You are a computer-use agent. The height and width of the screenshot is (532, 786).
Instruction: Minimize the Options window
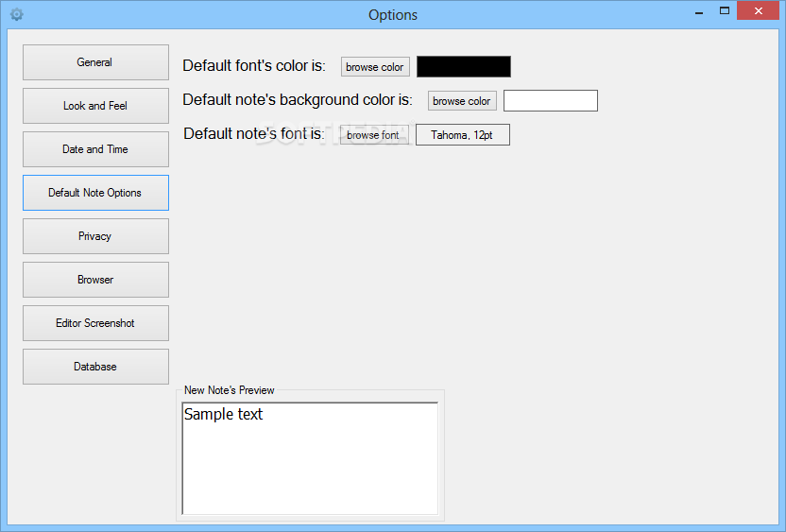(699, 12)
